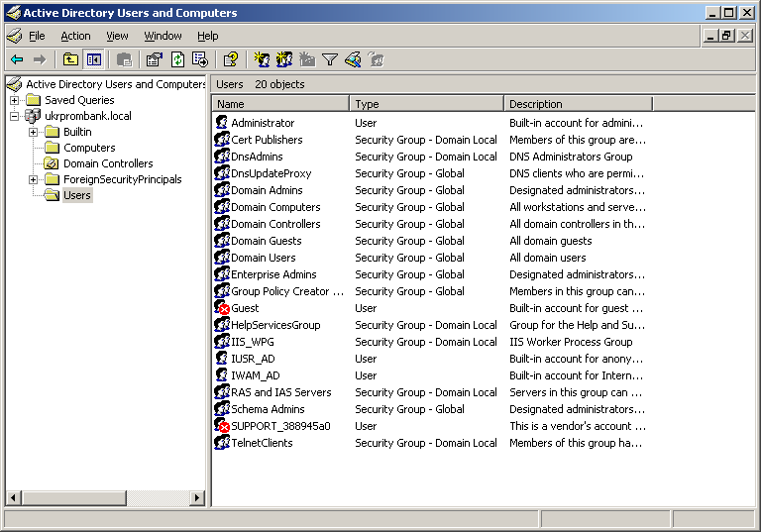761x532 pixels.
Task: Select the Administrator user icon
Action: pos(222,122)
